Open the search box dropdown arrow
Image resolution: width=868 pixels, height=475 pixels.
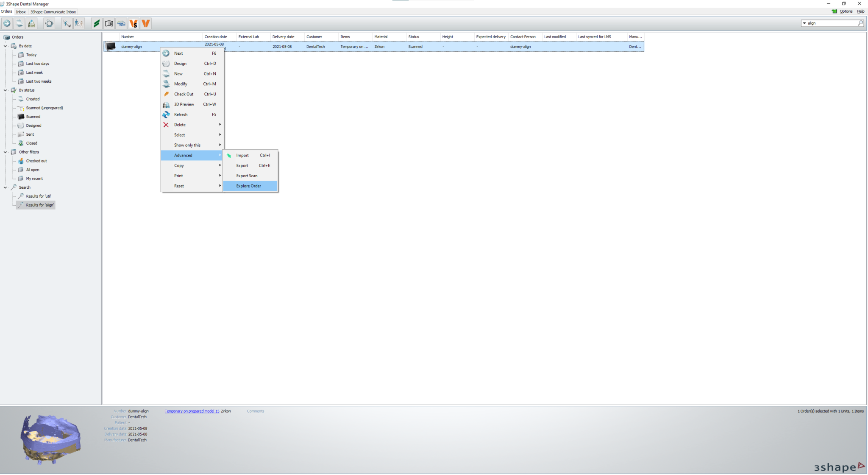click(x=804, y=23)
